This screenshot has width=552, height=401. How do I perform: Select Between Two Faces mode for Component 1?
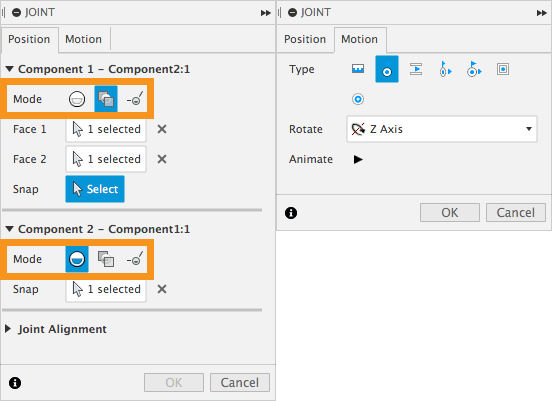106,99
